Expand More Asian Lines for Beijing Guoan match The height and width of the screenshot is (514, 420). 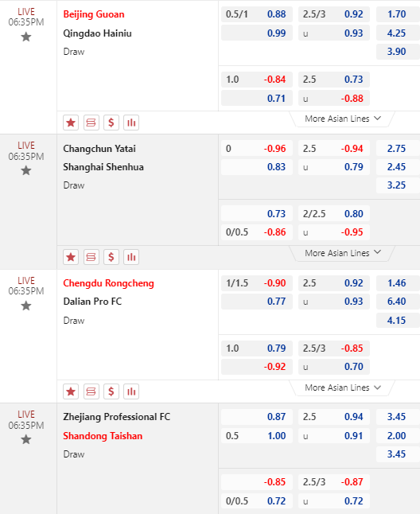tap(342, 119)
